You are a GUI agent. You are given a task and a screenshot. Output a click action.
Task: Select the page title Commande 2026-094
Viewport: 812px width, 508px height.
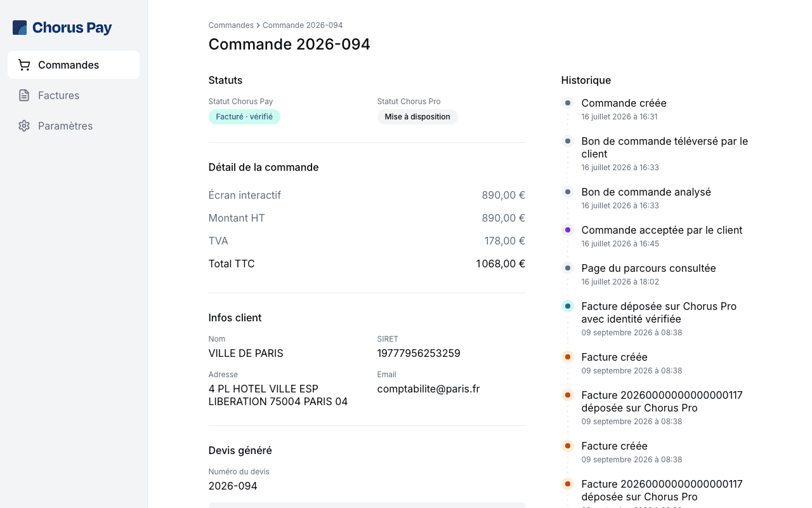click(289, 44)
